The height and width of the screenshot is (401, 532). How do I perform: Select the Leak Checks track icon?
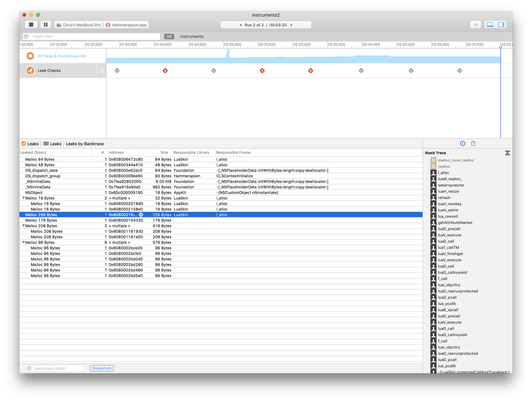pyautogui.click(x=30, y=70)
